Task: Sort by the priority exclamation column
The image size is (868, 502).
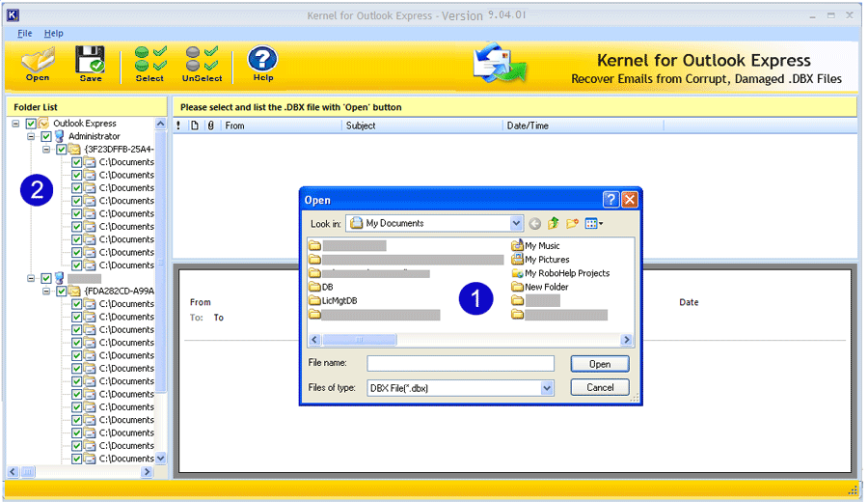Action: [178, 125]
